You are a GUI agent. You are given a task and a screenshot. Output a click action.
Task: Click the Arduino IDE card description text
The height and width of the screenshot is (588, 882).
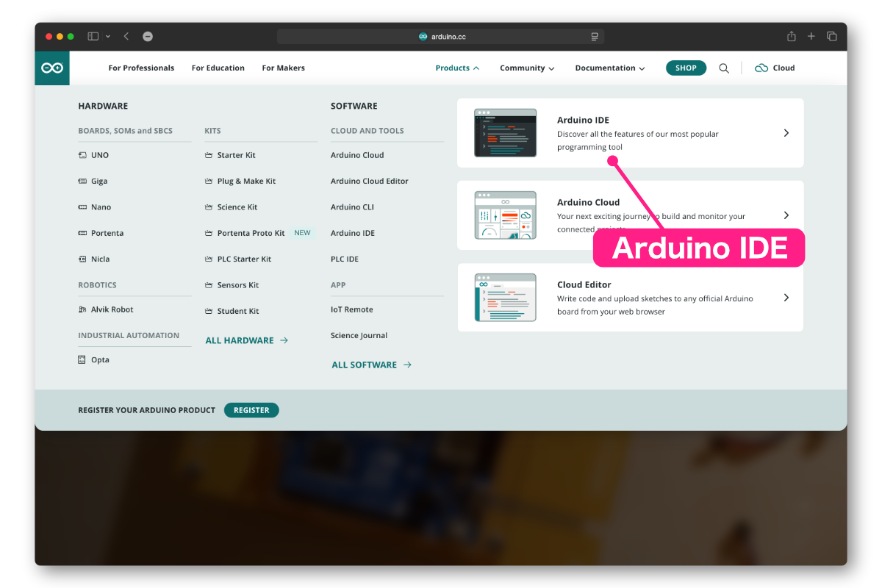(638, 141)
